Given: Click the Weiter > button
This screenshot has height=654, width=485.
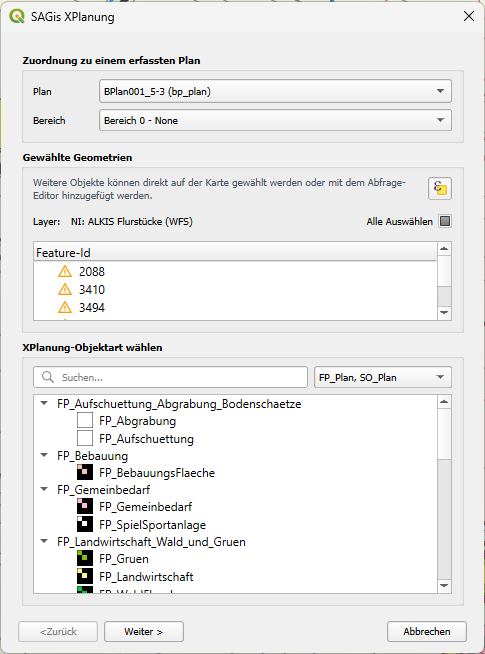Looking at the screenshot, I should pos(143,631).
